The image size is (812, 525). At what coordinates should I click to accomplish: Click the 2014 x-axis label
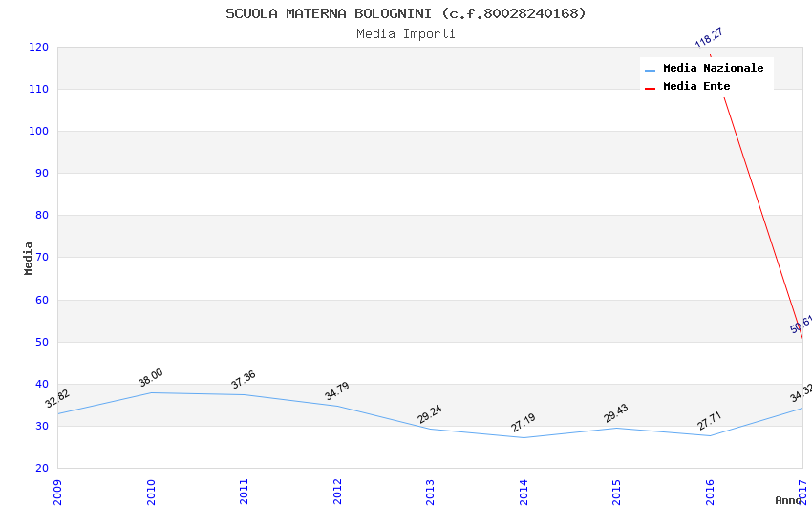(524, 492)
